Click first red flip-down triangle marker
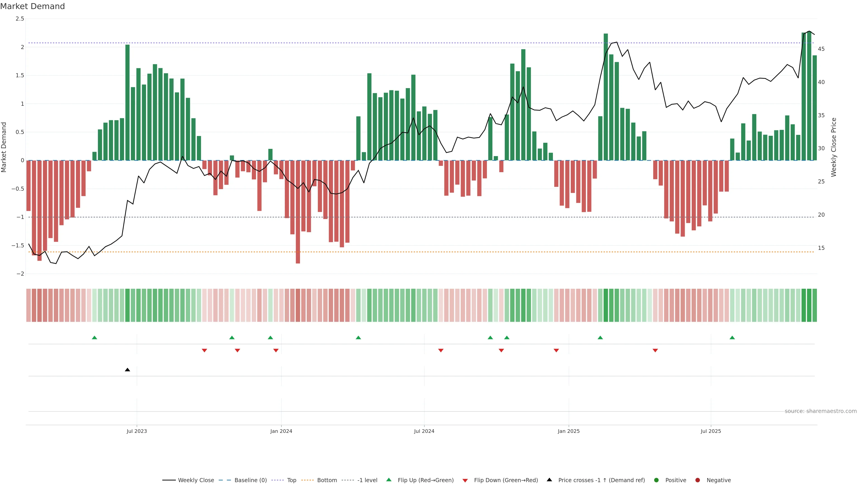 (204, 351)
